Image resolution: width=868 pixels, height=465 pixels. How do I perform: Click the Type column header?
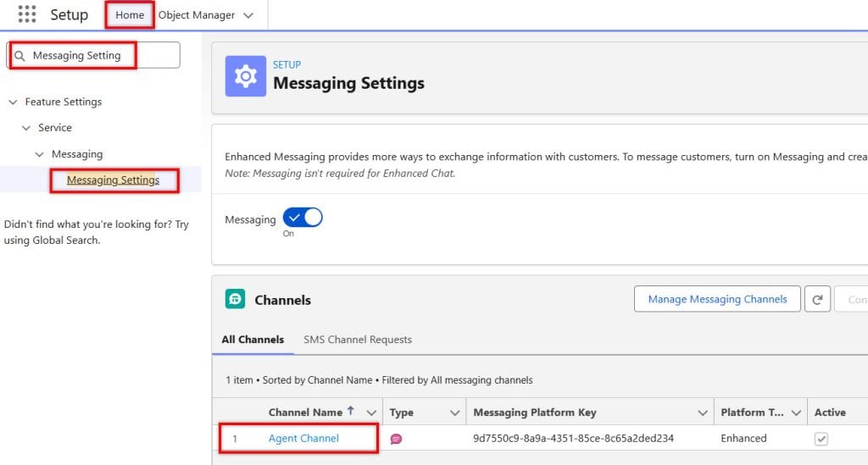click(401, 412)
